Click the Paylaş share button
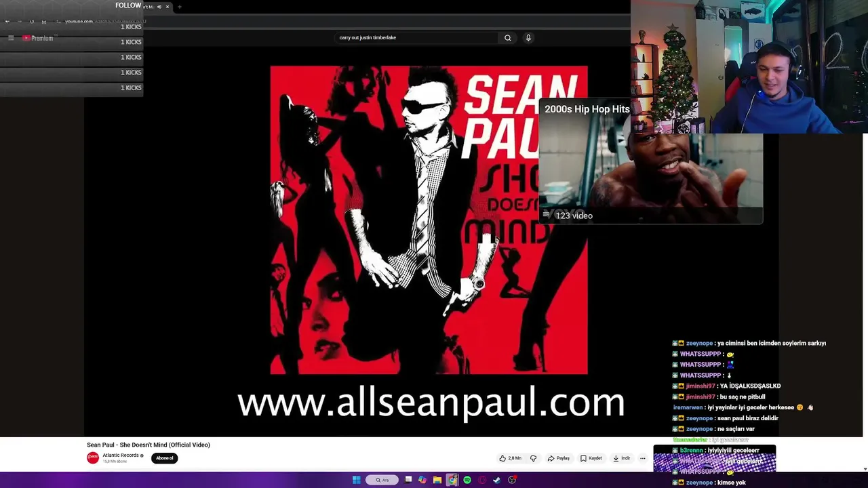The width and height of the screenshot is (868, 488). (x=559, y=458)
